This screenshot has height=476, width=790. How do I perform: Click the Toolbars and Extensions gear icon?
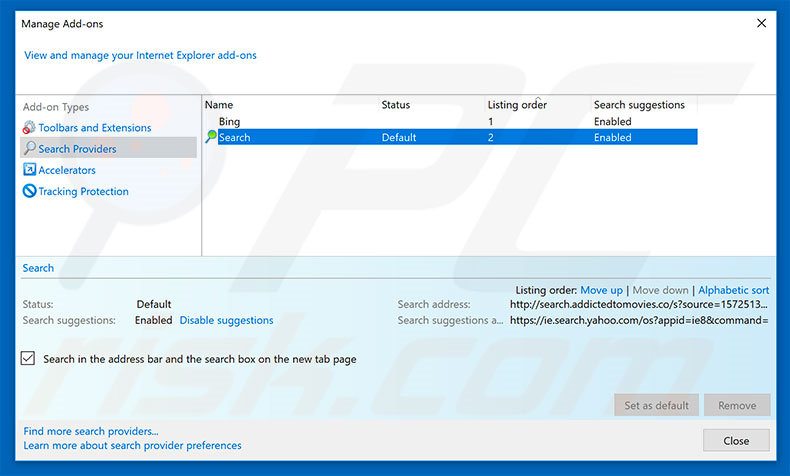29,127
